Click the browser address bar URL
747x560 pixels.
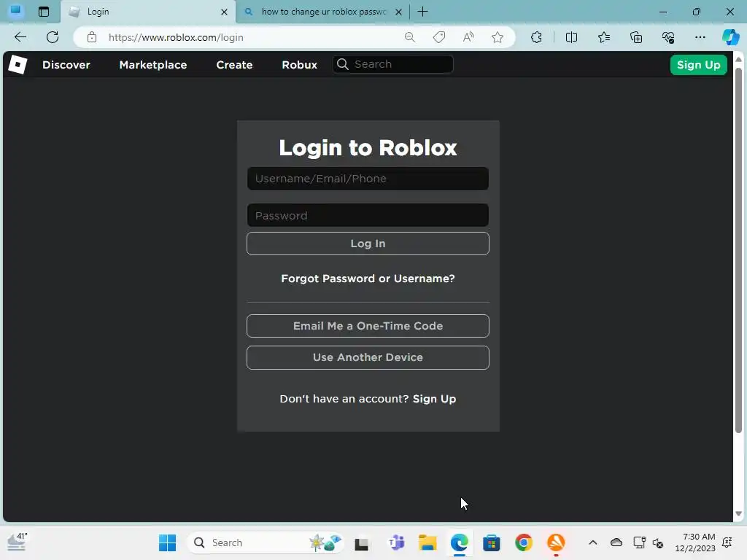tap(176, 37)
